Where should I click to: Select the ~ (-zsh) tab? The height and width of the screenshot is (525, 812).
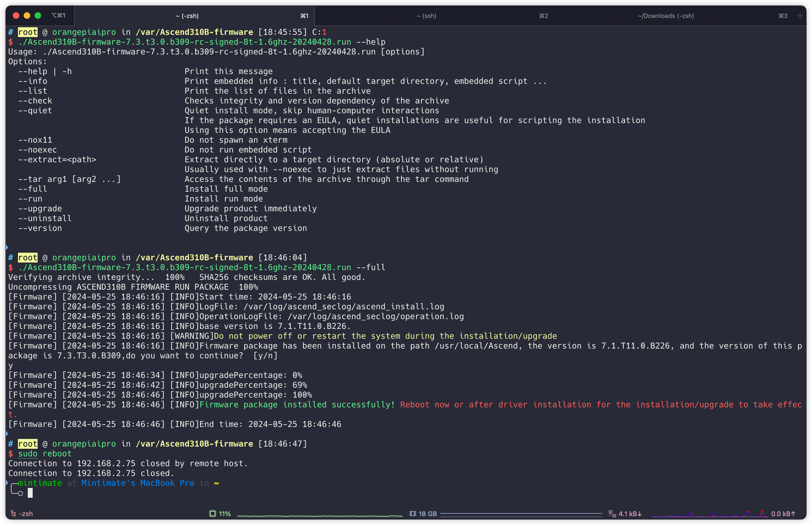(187, 16)
